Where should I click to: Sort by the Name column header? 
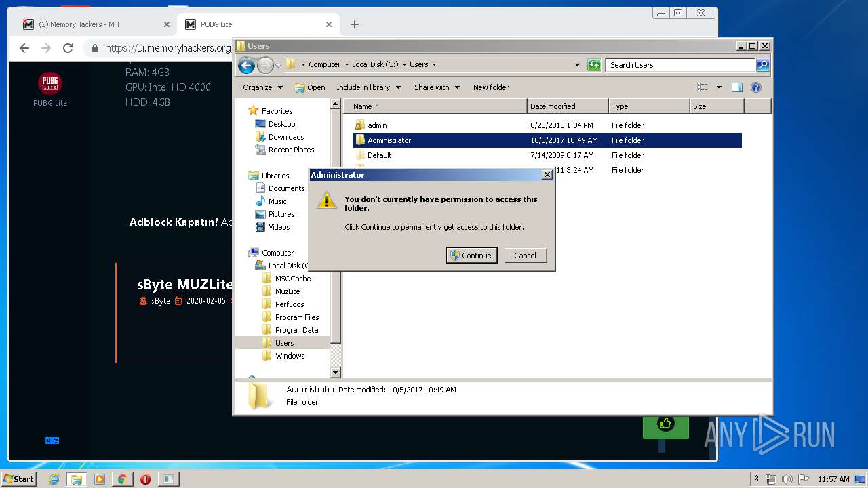[x=435, y=106]
